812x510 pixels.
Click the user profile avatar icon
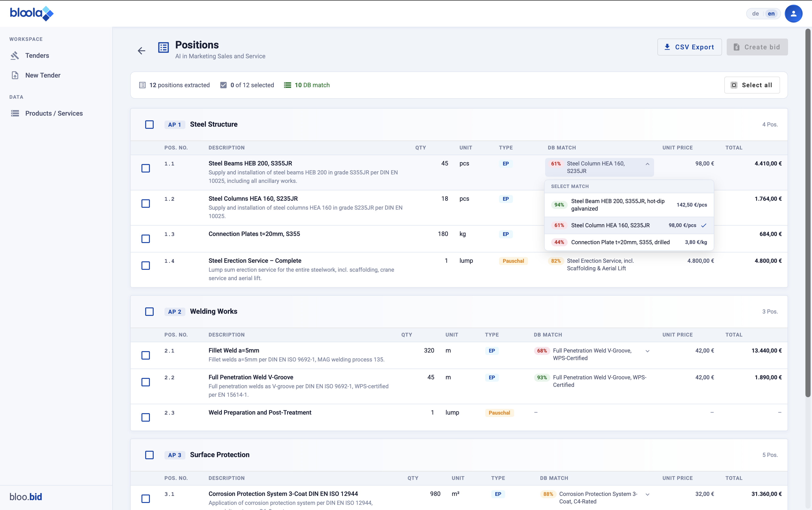[x=793, y=13]
